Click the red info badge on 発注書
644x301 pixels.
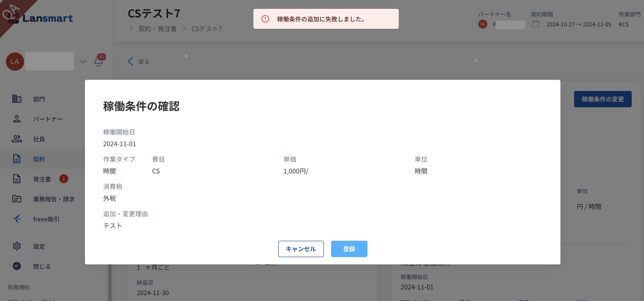pos(64,179)
